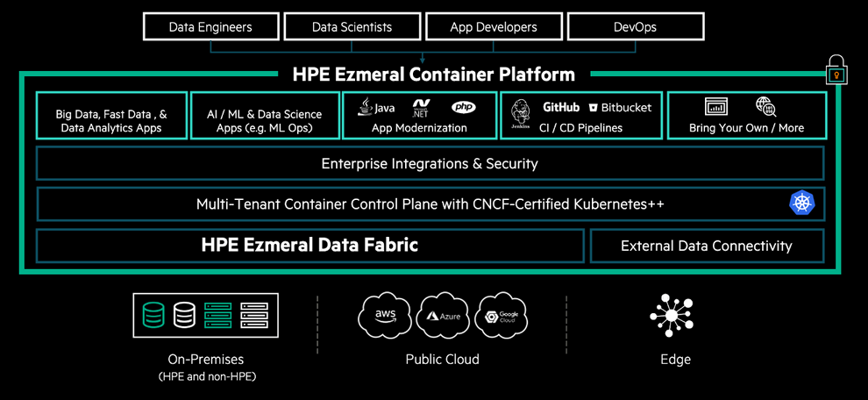This screenshot has height=400, width=868.
Task: Select the App Developers box
Action: (x=494, y=26)
